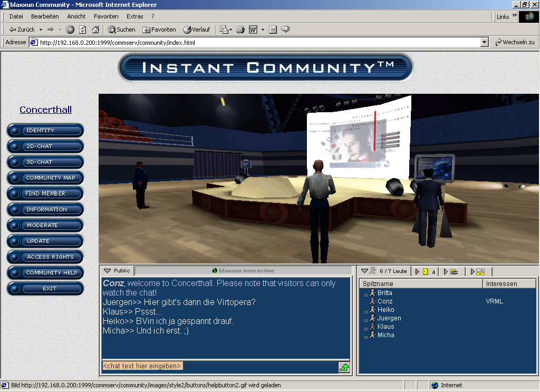Click the Refresh page icon
Screen dimensions: 540x392
(83, 30)
